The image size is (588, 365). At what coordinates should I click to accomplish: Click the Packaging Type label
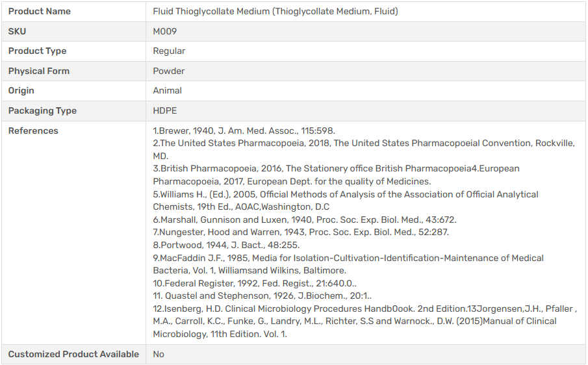[42, 111]
